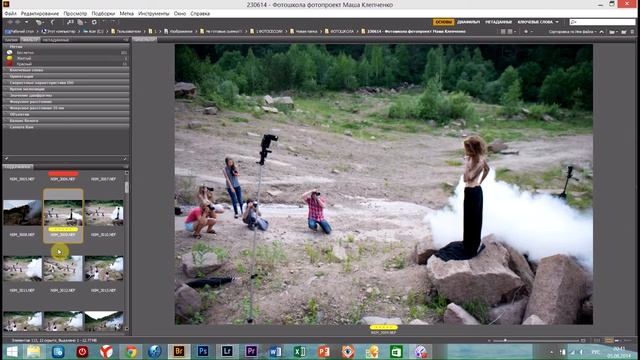Go back with the back arrow icon
This screenshot has height=360, width=640.
tap(10, 22)
